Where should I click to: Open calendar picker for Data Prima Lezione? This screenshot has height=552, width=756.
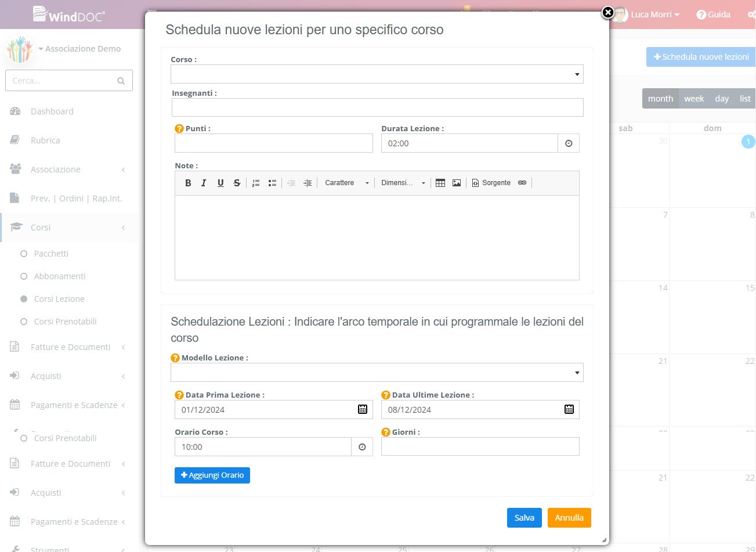(363, 409)
